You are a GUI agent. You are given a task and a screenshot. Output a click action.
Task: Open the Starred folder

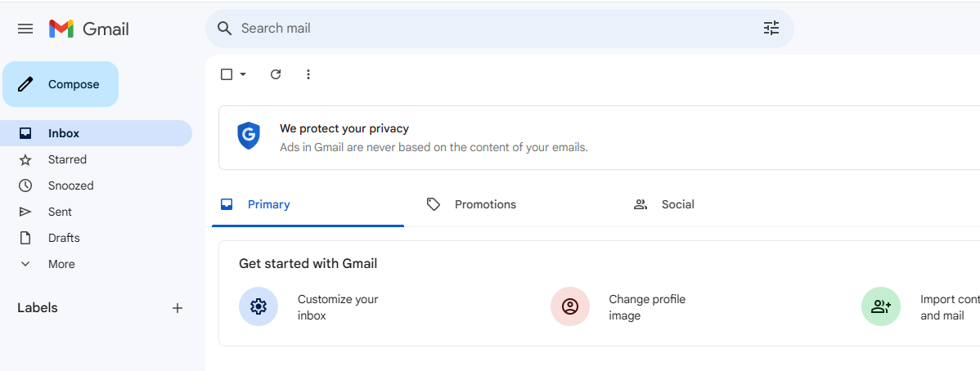(x=67, y=159)
